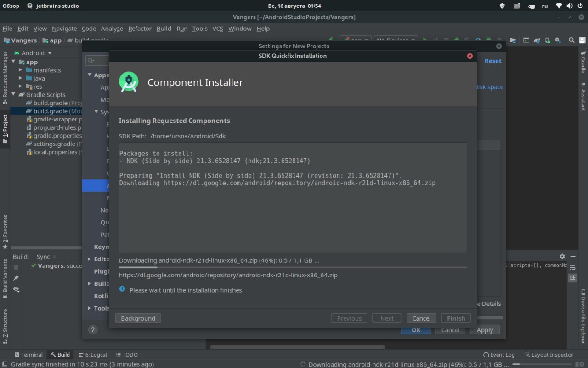This screenshot has height=368, width=588.
Task: Close Settings for New Projects dialog
Action: pyautogui.click(x=499, y=46)
